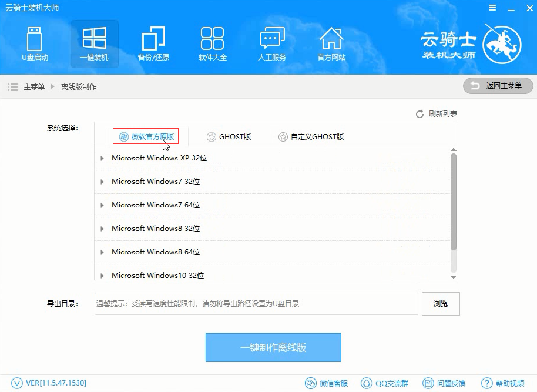Click 离线版制作 breadcrumb
Image resolution: width=537 pixels, height=392 pixels.
[79, 87]
